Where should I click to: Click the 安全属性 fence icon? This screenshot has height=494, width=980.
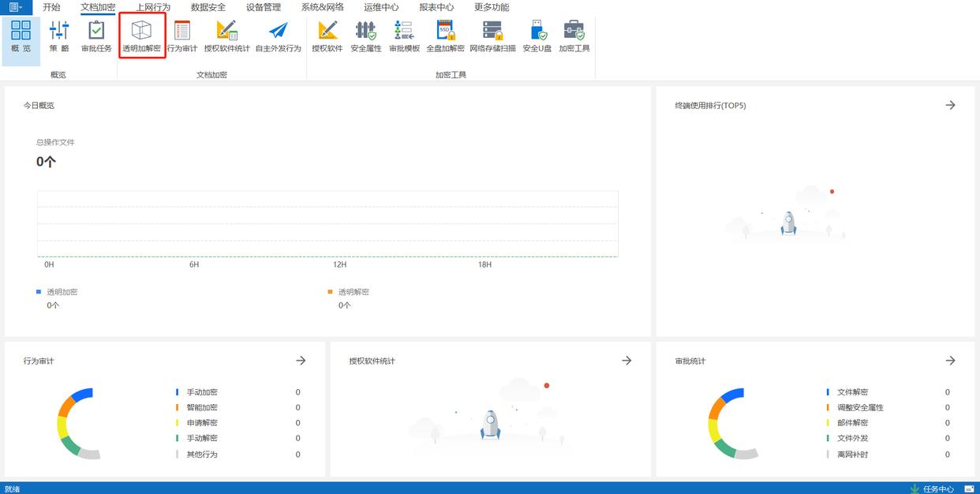pyautogui.click(x=365, y=36)
